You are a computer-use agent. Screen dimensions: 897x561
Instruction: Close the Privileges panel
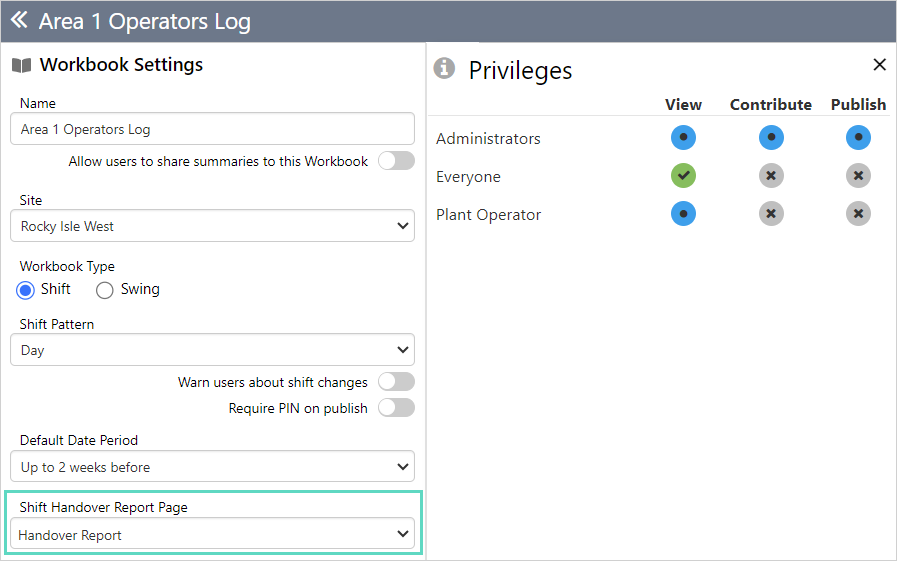[x=879, y=65]
